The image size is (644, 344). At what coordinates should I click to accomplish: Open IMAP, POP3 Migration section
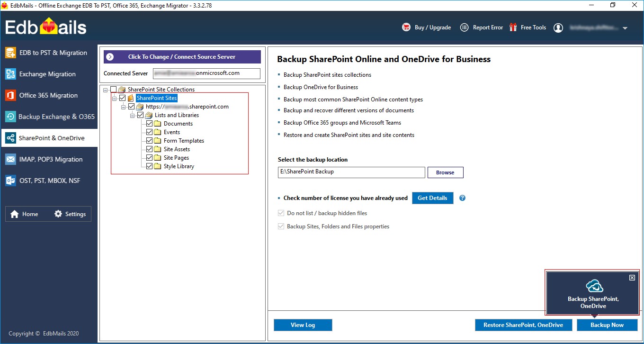tap(49, 159)
